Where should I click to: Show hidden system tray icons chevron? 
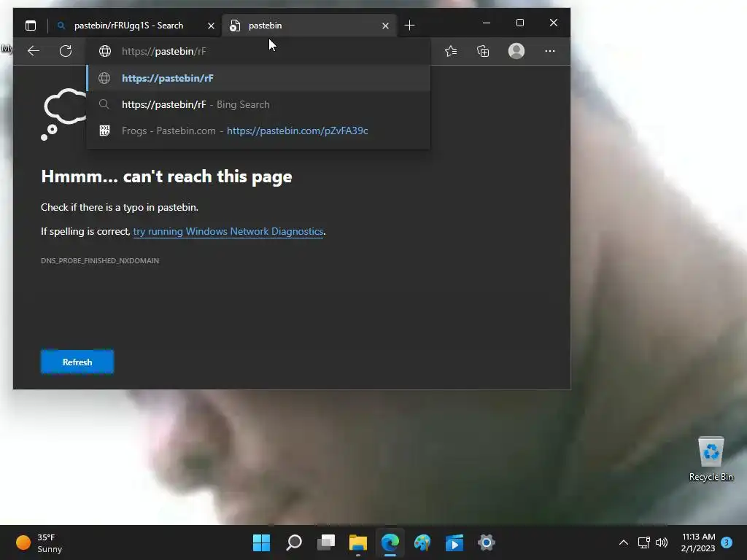pos(623,542)
